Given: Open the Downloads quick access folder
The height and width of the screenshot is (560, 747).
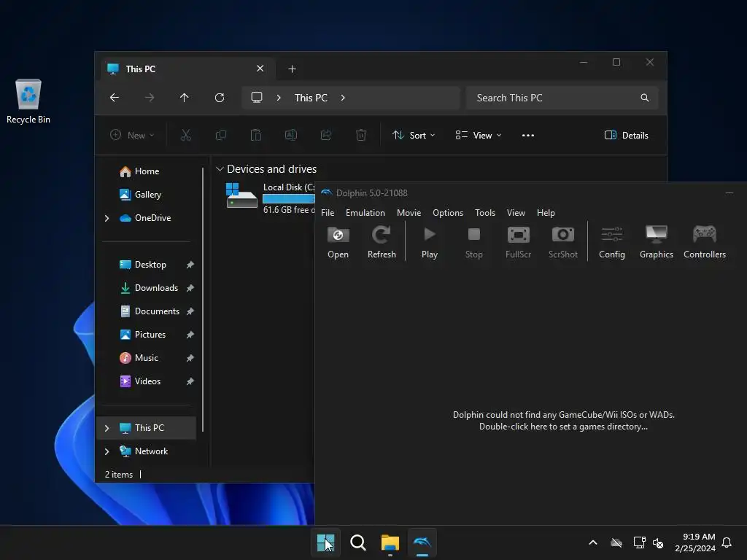Looking at the screenshot, I should pyautogui.click(x=156, y=287).
